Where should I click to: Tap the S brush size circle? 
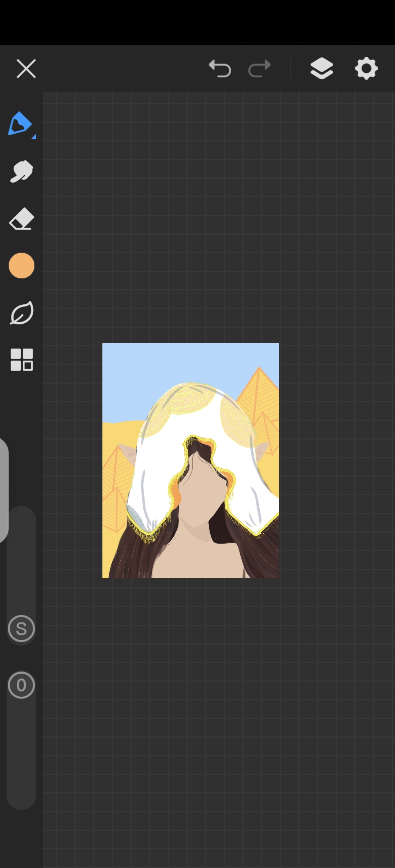point(21,629)
